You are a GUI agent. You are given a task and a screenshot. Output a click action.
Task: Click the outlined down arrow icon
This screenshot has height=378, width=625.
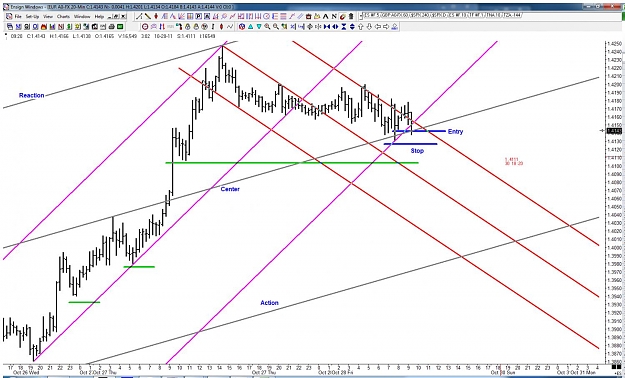tap(369, 27)
